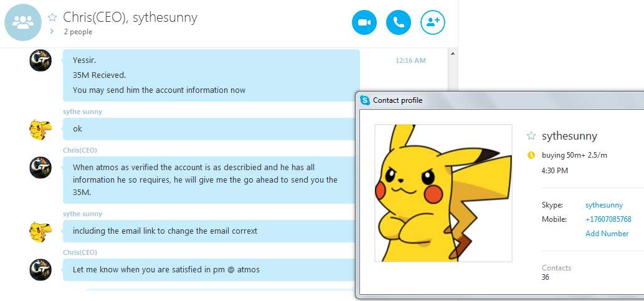
Task: Click the 12:16 AM timestamp
Action: [x=410, y=60]
